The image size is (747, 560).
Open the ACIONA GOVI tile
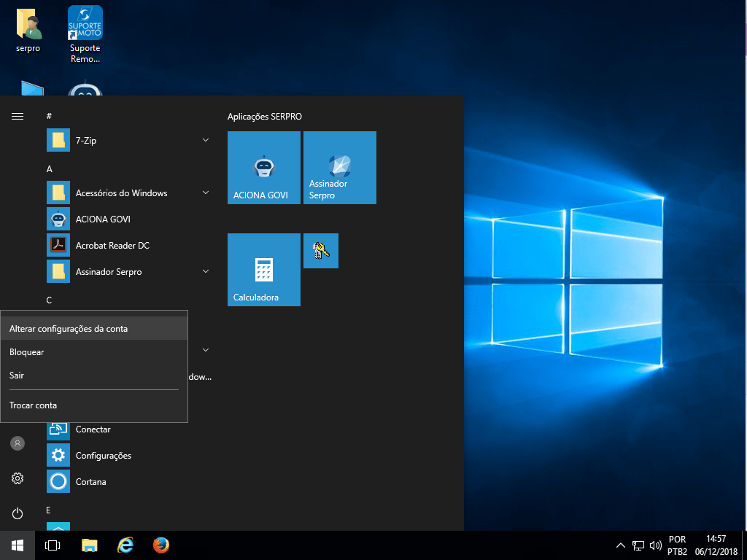tap(263, 168)
